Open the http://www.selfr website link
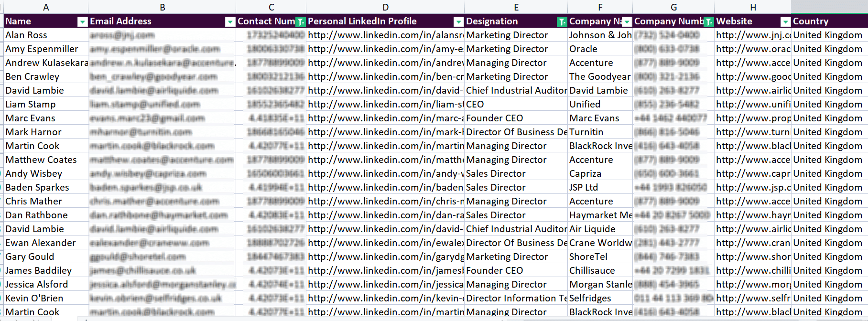The height and width of the screenshot is (321, 868). (x=753, y=298)
